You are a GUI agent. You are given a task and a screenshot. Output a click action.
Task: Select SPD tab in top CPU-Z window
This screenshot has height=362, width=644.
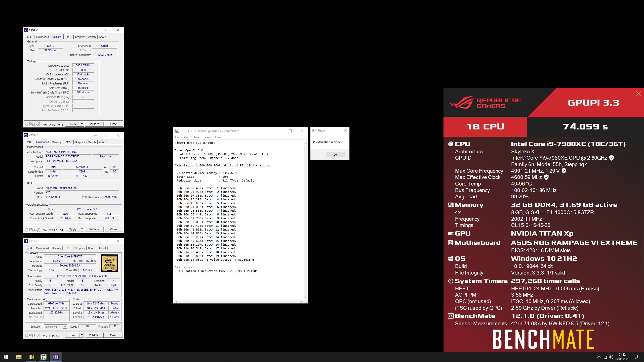coord(68,37)
